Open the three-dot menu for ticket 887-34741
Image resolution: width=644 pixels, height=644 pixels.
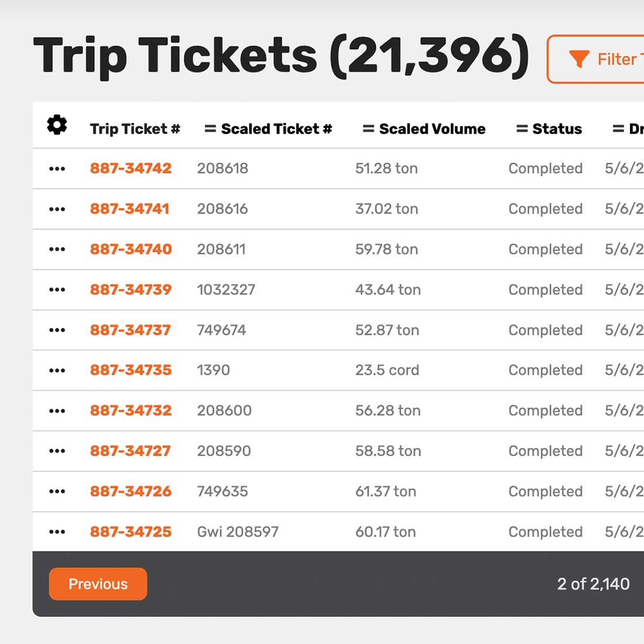pos(57,209)
